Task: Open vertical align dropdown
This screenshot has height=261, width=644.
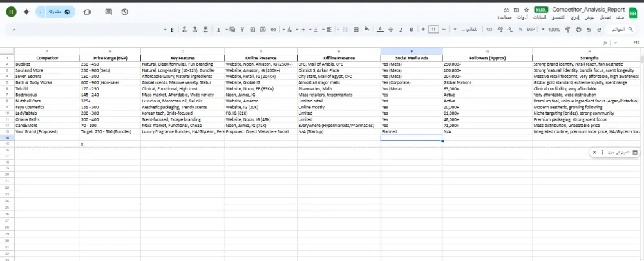Action: 314,30
